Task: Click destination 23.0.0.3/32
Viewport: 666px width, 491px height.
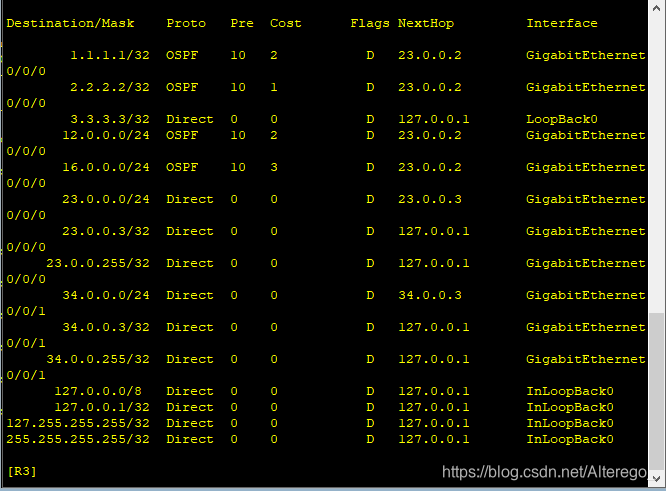Action: 106,231
